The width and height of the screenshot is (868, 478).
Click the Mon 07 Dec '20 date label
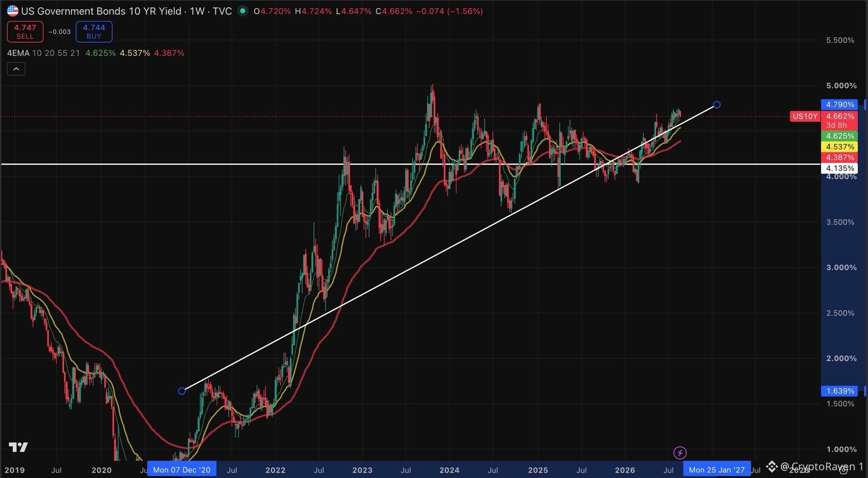click(182, 470)
